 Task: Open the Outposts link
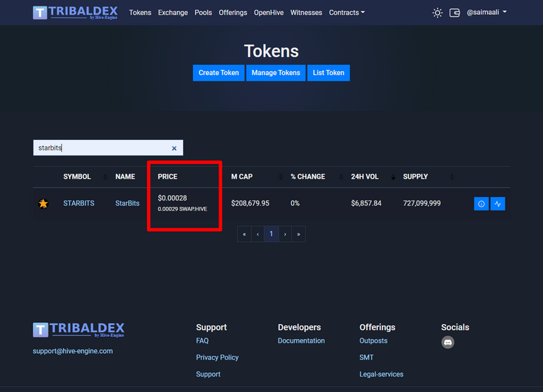373,341
